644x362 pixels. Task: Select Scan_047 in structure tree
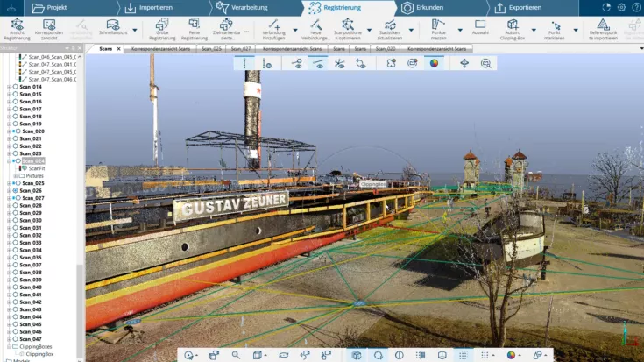tap(31, 339)
